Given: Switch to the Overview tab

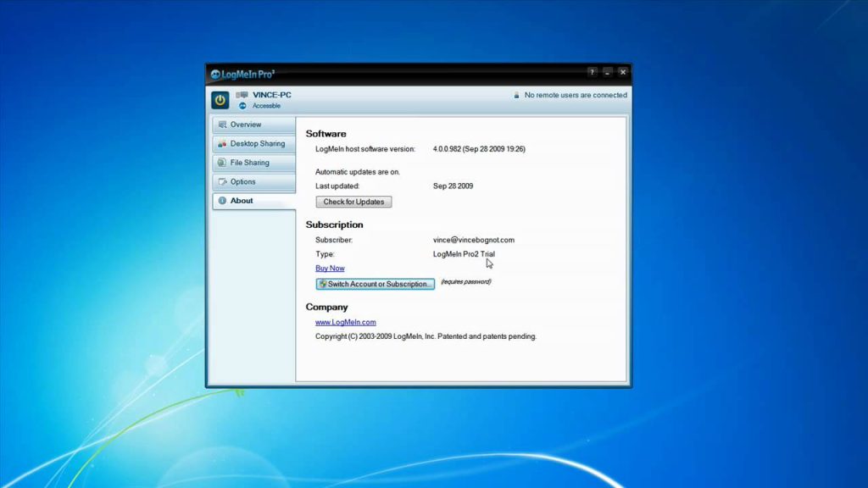Looking at the screenshot, I should click(253, 124).
